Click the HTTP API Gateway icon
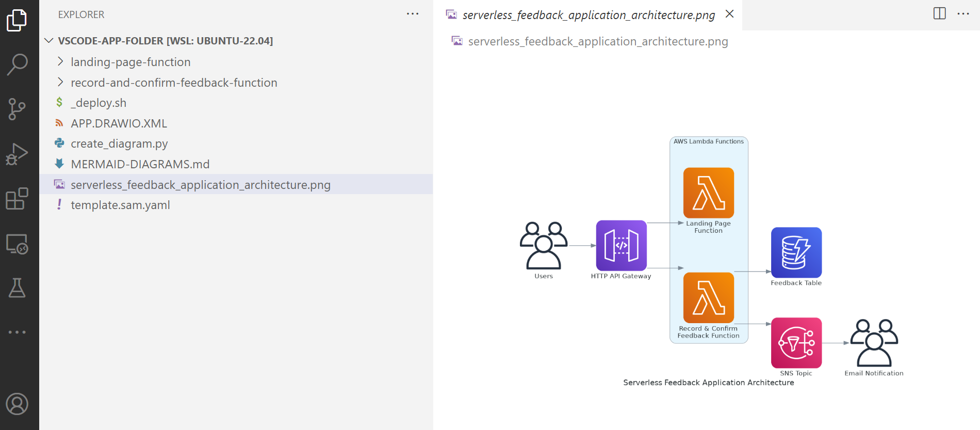Viewport: 980px width, 430px height. (622, 246)
